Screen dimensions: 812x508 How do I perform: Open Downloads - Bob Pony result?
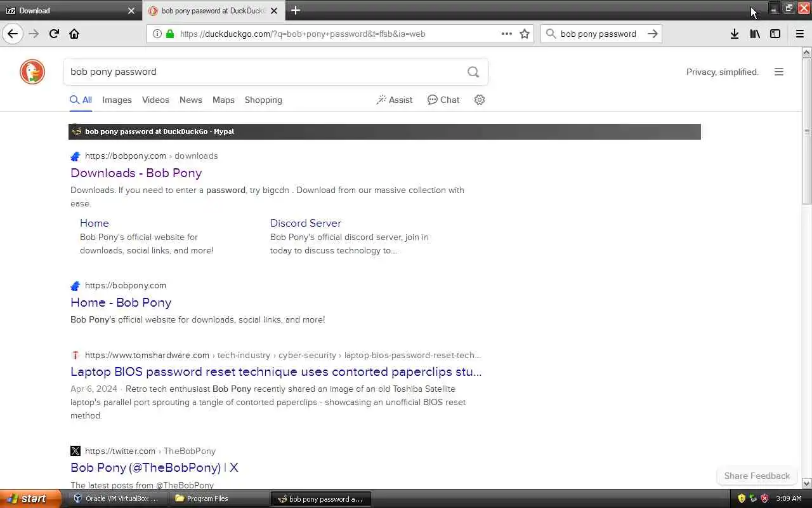[x=136, y=173]
